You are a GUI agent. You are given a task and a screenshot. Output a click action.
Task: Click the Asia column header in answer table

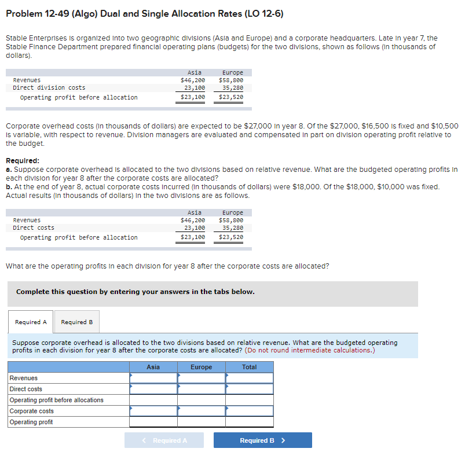point(153,367)
